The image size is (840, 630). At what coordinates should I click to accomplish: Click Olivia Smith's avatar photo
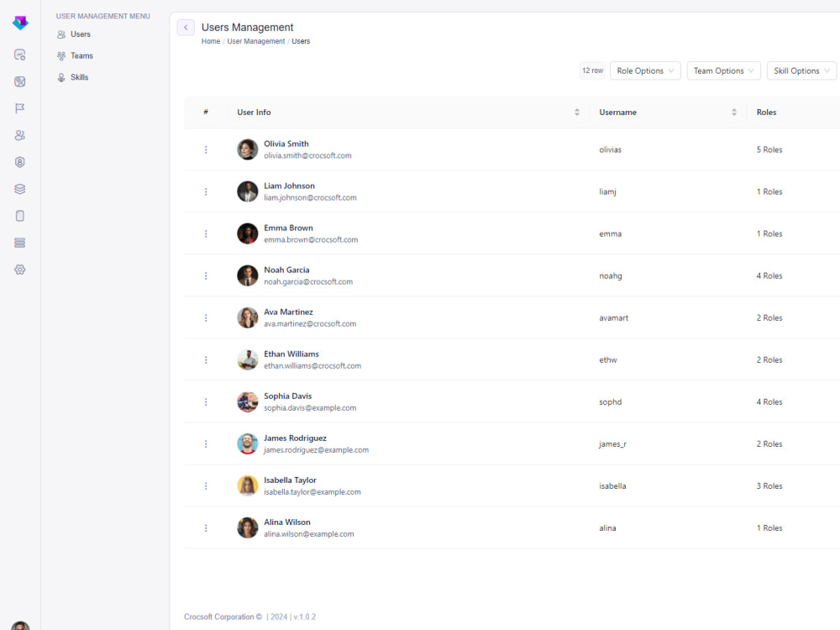point(248,150)
